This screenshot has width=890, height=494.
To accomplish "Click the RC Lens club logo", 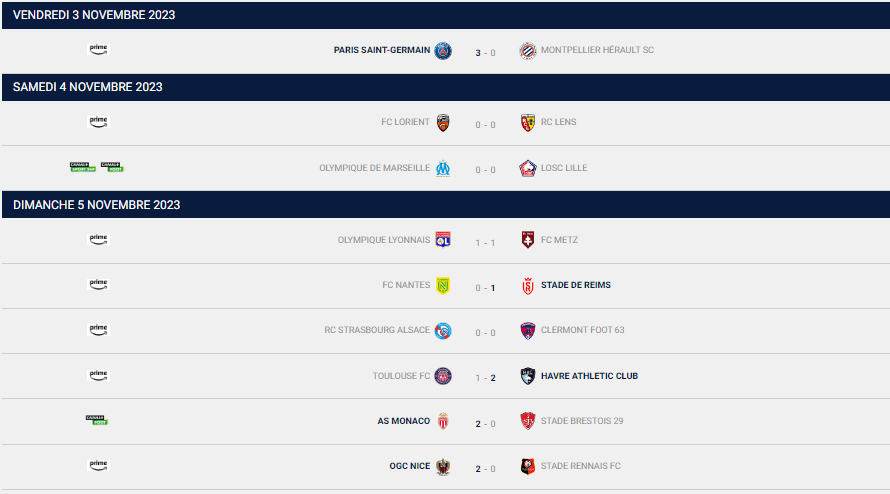I will coord(527,123).
